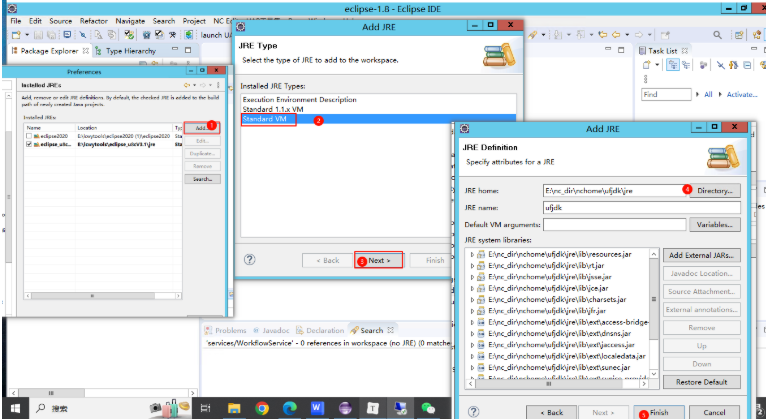This screenshot has height=420, width=770.
Task: Click the Directory... button
Action: point(715,190)
